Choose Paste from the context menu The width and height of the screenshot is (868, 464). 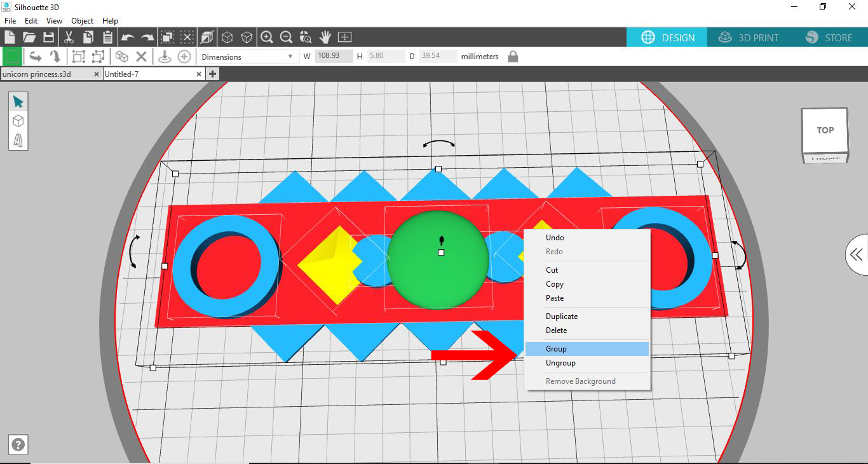(x=587, y=298)
